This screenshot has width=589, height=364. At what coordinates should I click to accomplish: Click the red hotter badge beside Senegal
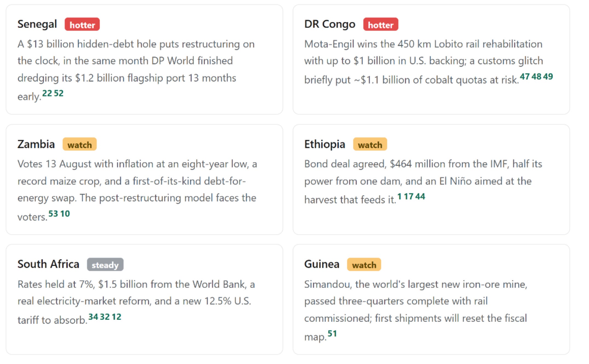pos(82,25)
